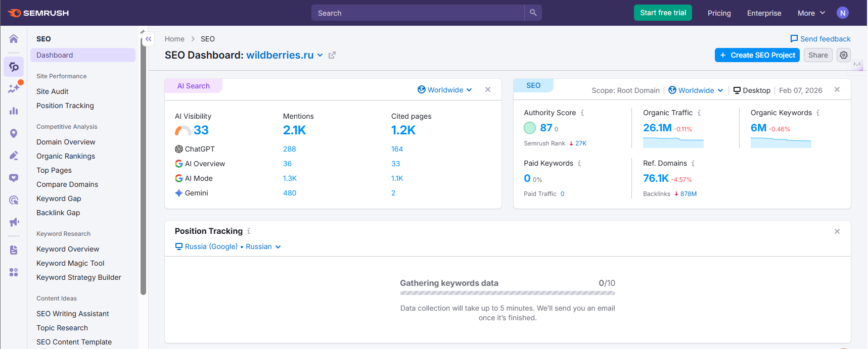Open the Advertising megaphone sidebar icon
Image resolution: width=868 pixels, height=349 pixels.
click(14, 222)
